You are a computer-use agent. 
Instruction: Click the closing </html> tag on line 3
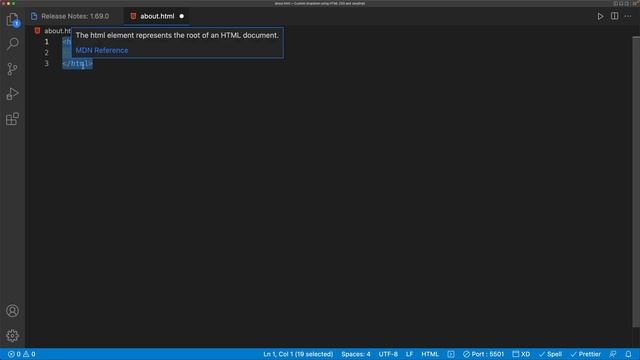click(77, 64)
